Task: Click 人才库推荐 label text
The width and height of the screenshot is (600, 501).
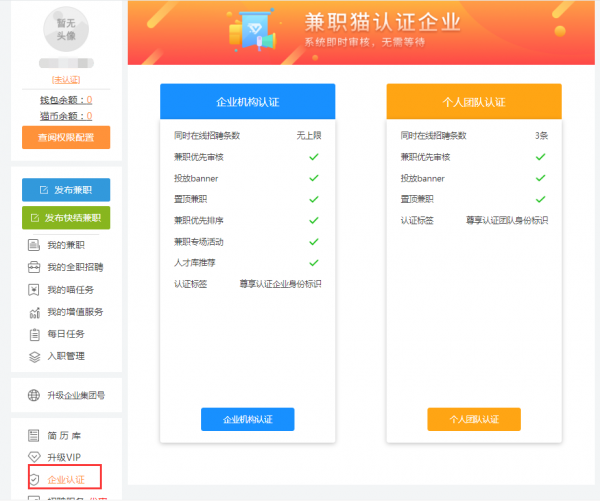Action: click(x=195, y=263)
